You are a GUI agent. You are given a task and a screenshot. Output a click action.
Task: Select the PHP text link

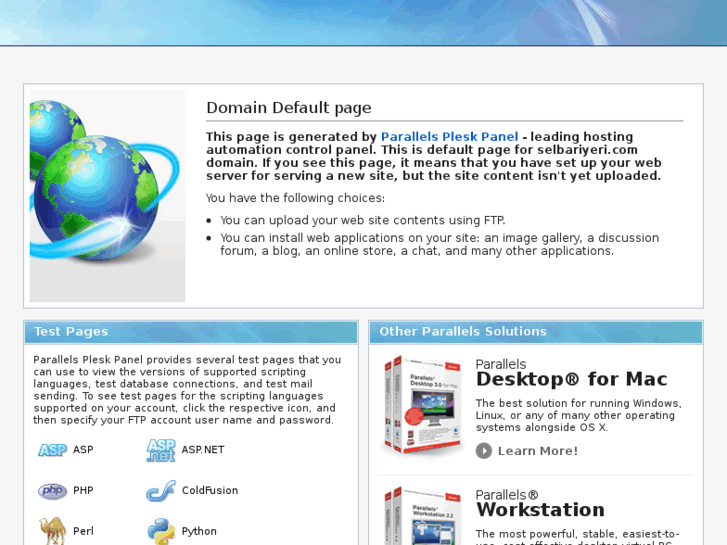[83, 491]
